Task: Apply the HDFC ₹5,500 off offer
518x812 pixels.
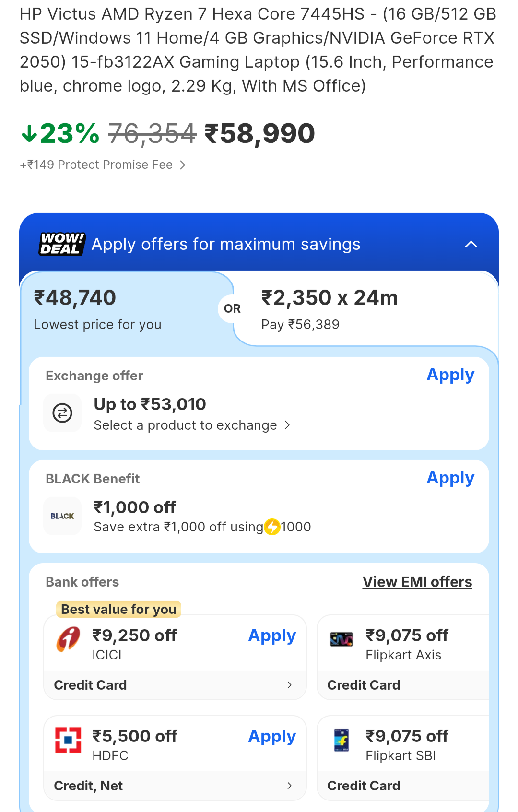Action: [272, 736]
